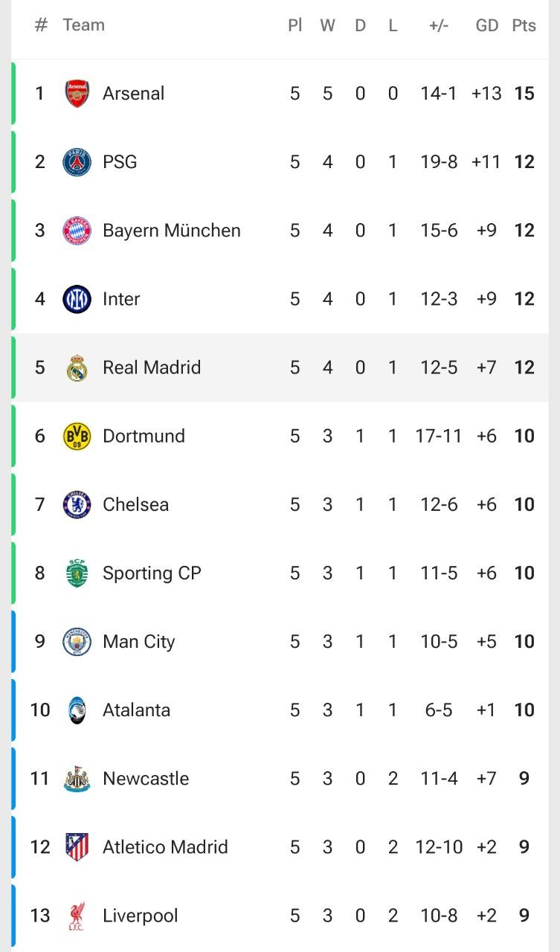This screenshot has height=952, width=560.
Task: Select the Inter club logo
Action: point(77,299)
